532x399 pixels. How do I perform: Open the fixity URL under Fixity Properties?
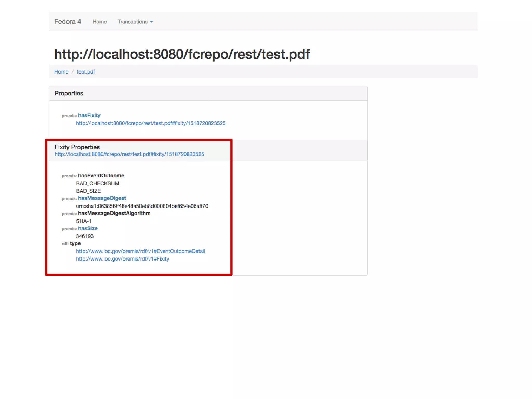(x=129, y=154)
